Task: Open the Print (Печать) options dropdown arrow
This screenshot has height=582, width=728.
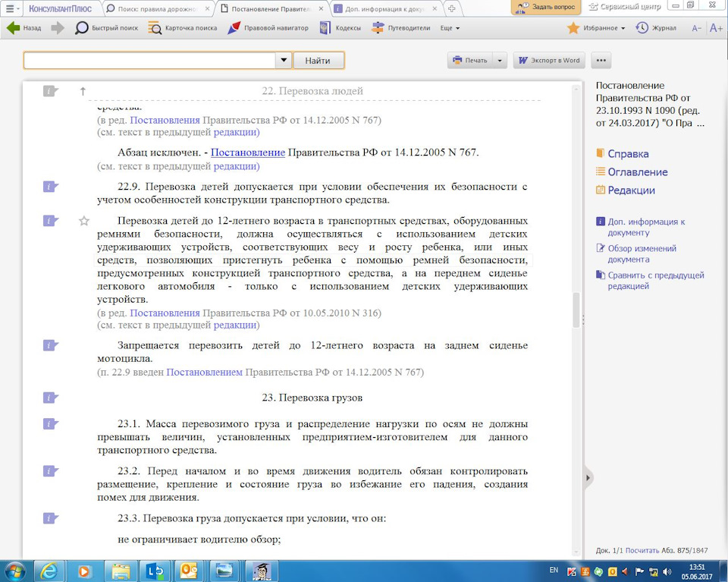Action: (x=500, y=61)
